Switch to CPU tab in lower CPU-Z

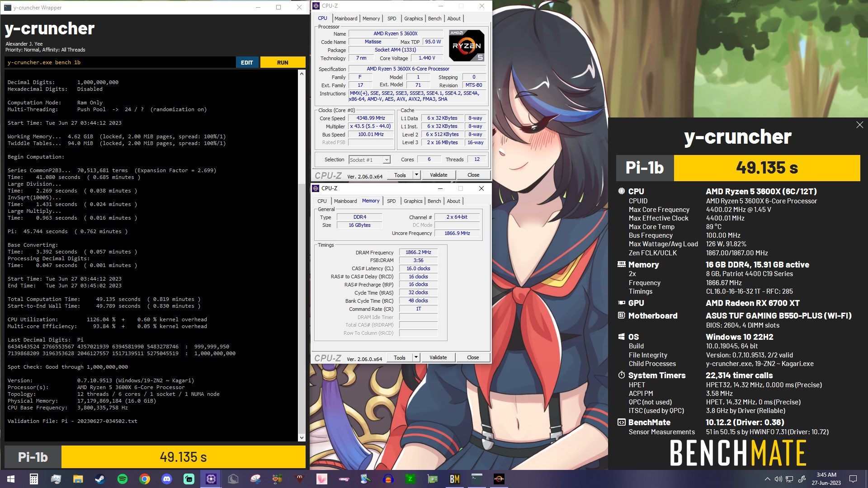click(322, 201)
